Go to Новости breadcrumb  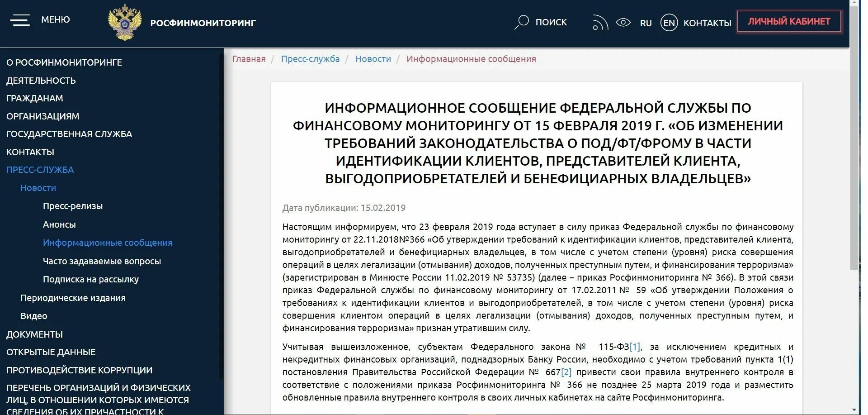pos(373,59)
